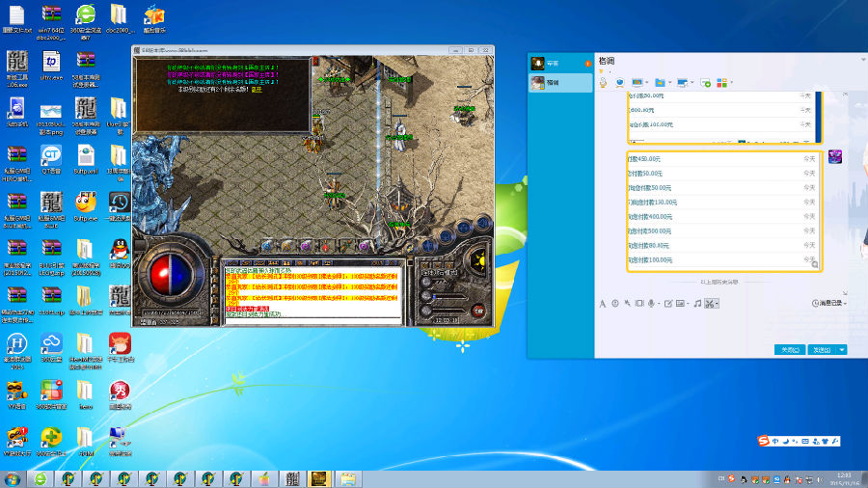
Task: Send a window shake in QQ chat
Action: point(639,303)
